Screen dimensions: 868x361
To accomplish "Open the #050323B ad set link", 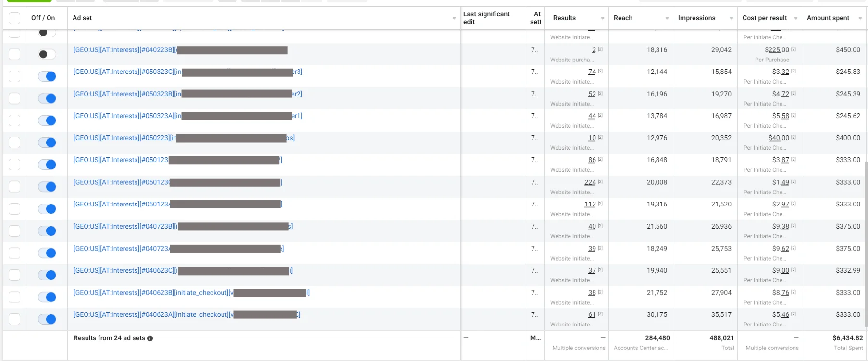I will pyautogui.click(x=127, y=94).
